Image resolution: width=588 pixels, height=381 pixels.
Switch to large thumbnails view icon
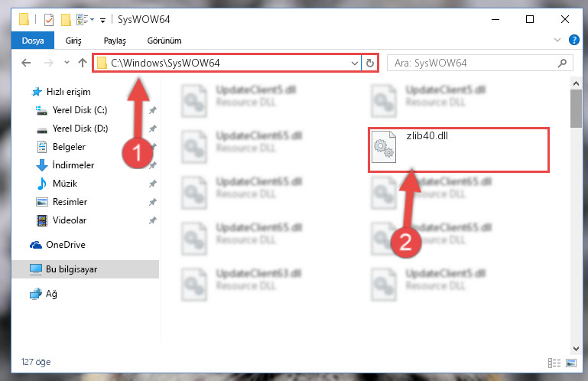[x=571, y=363]
